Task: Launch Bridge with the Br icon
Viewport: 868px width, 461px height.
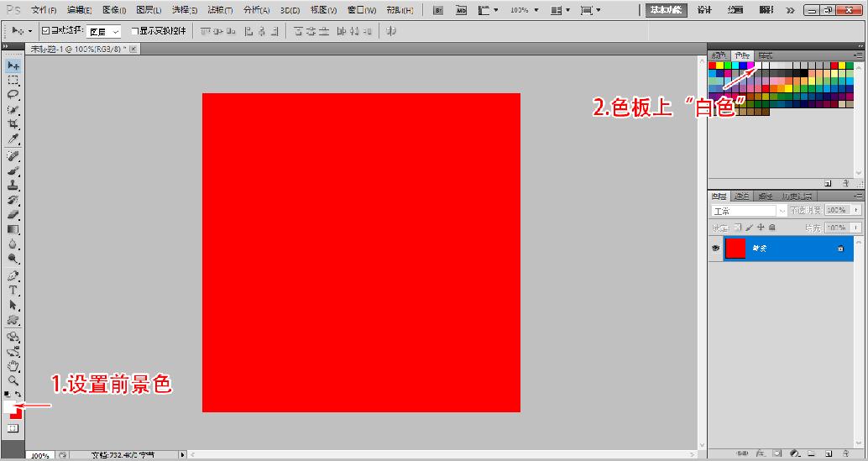Action: (438, 10)
